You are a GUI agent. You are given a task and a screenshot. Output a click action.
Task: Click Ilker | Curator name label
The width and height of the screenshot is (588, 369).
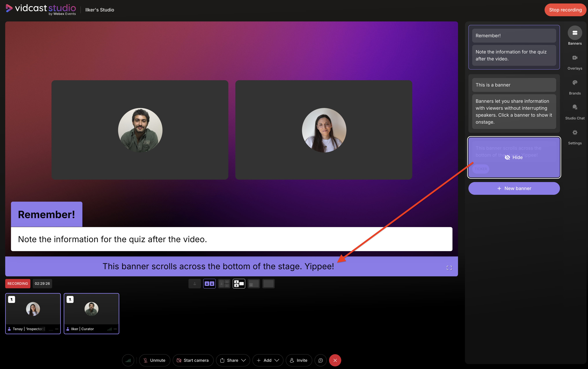pos(82,329)
